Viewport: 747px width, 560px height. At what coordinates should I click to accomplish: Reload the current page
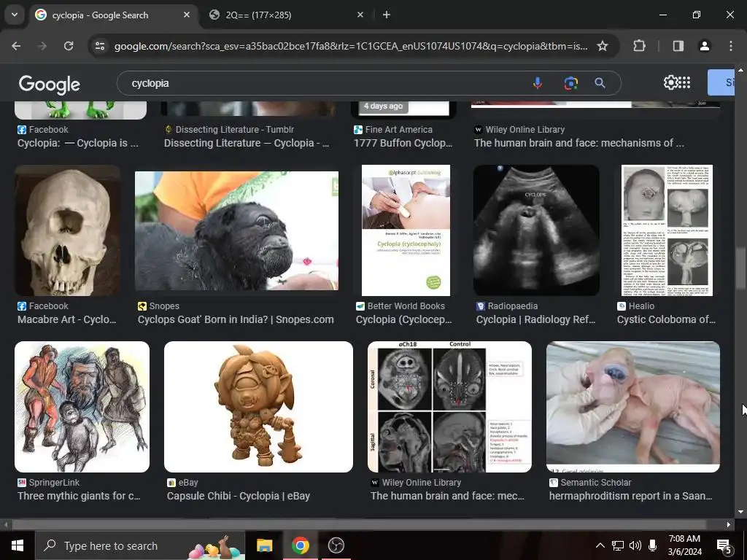click(69, 46)
